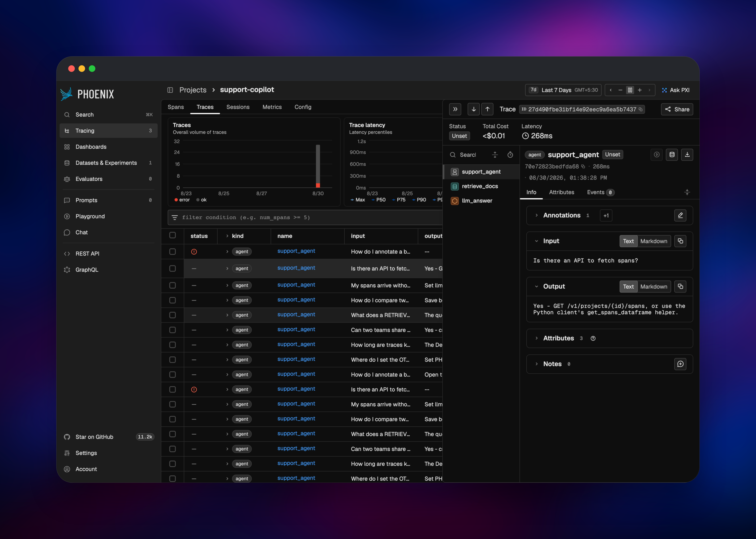
Task: Add a note with the plus bubble icon
Action: click(x=680, y=364)
